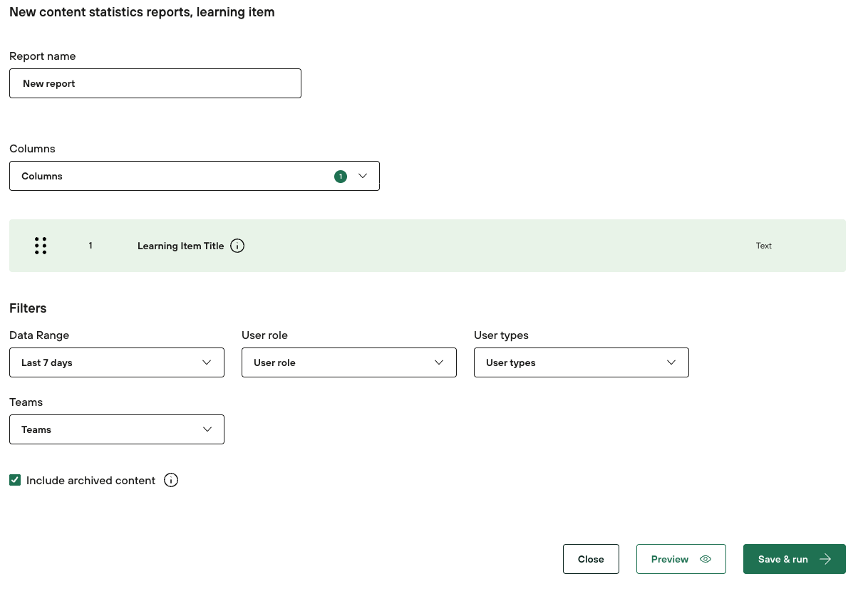Click the Close button
Viewport: 868px width, 601px height.
591,559
